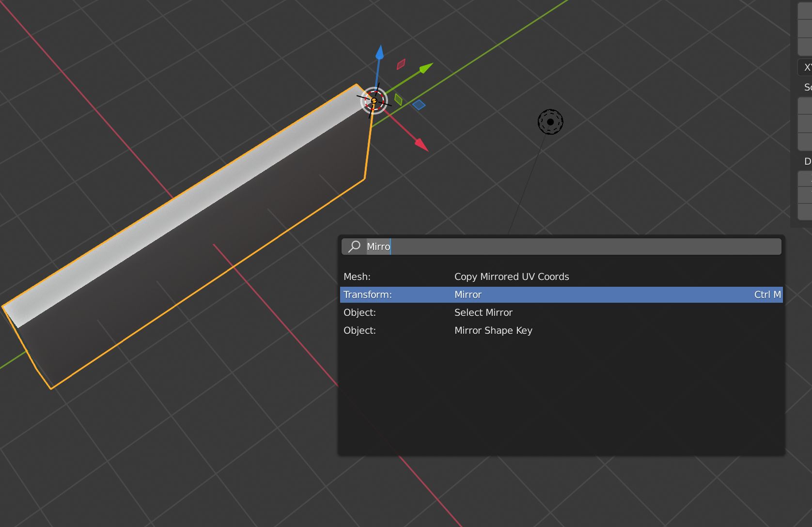Click the 'Transform:' category label

point(367,294)
